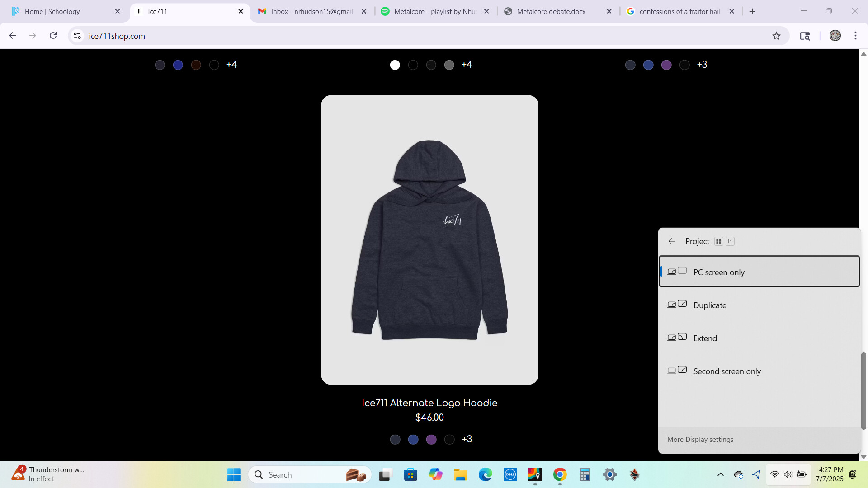
Task: Close the Metalcore debate.docx tab
Action: 609,11
